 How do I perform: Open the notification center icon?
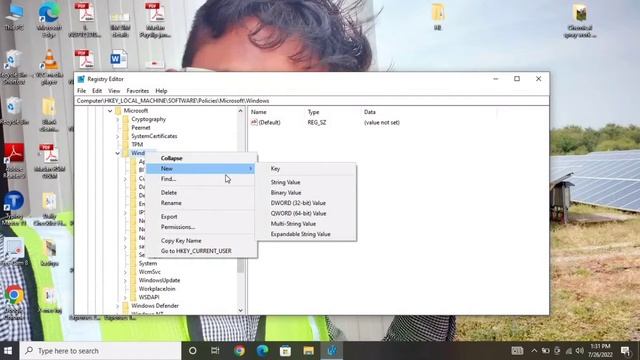pyautogui.click(x=625, y=351)
